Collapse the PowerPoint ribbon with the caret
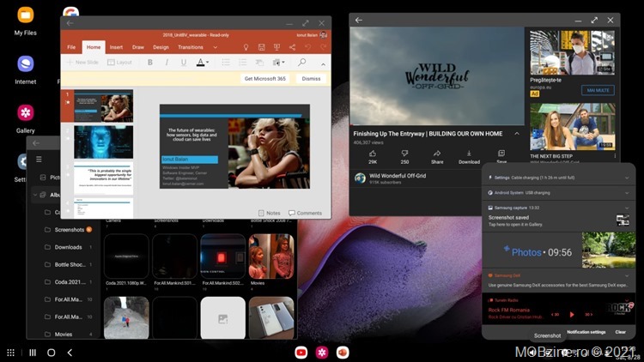This screenshot has height=362, width=644. pyautogui.click(x=323, y=64)
